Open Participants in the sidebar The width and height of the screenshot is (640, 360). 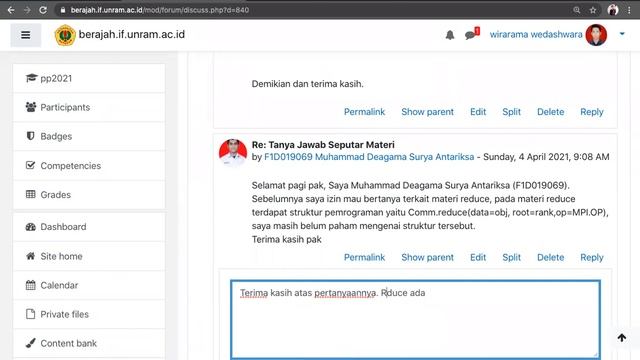tap(89, 107)
